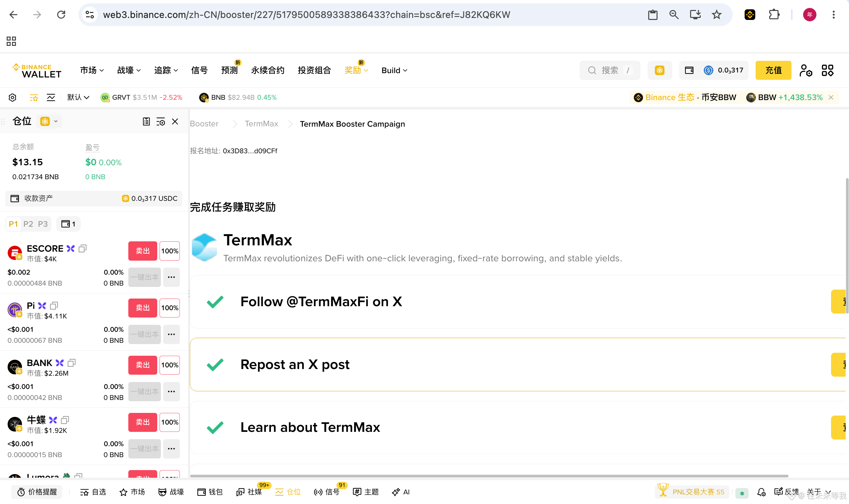Click the chart trend icon in ticker bar
849x504 pixels.
point(51,98)
